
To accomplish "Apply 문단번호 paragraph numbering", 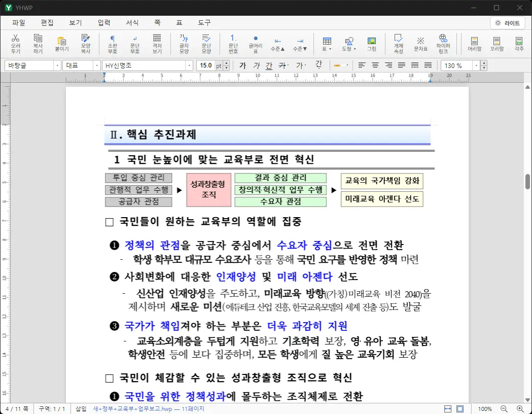I will pos(233,44).
